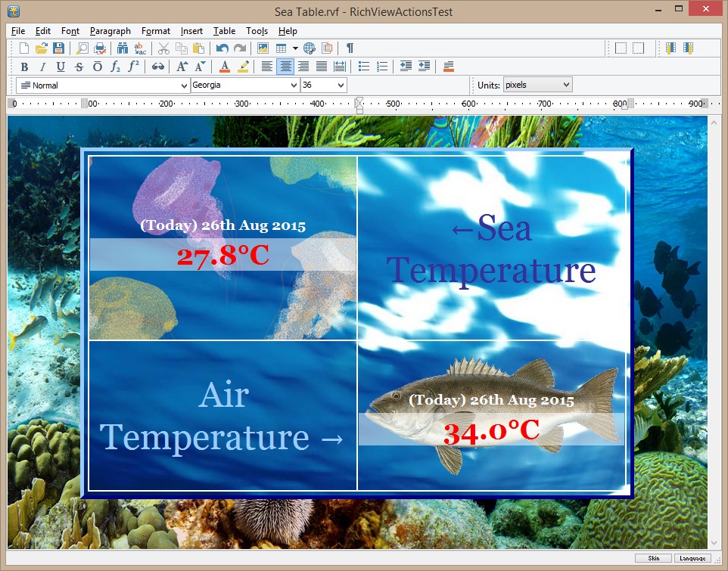Image resolution: width=728 pixels, height=571 pixels.
Task: Open the paragraph style dropdown showing Normal
Action: (102, 85)
